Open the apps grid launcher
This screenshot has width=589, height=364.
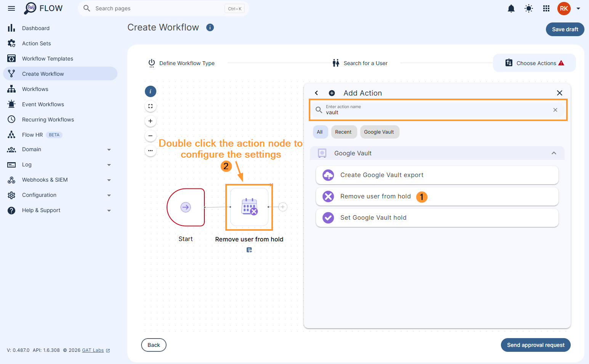click(546, 8)
